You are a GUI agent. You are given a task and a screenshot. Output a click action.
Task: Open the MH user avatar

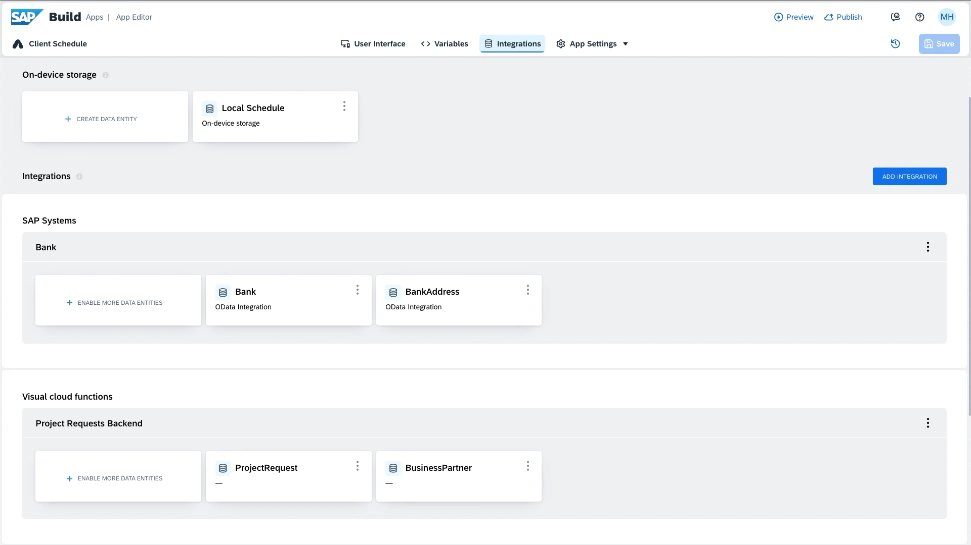(947, 17)
